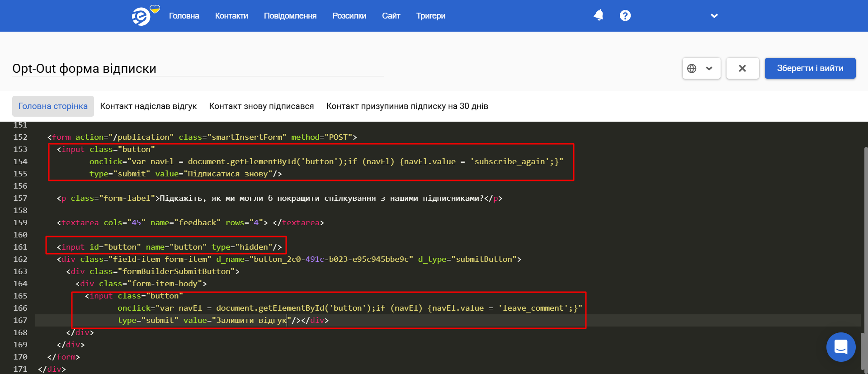This screenshot has height=374, width=868.
Task: Click the form-label paragraph on line 157
Action: point(279,198)
